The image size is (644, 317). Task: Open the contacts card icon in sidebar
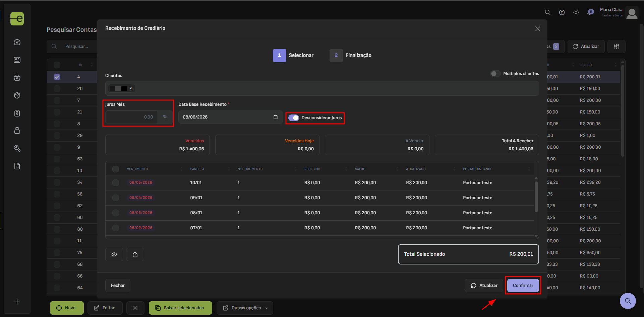click(x=17, y=60)
